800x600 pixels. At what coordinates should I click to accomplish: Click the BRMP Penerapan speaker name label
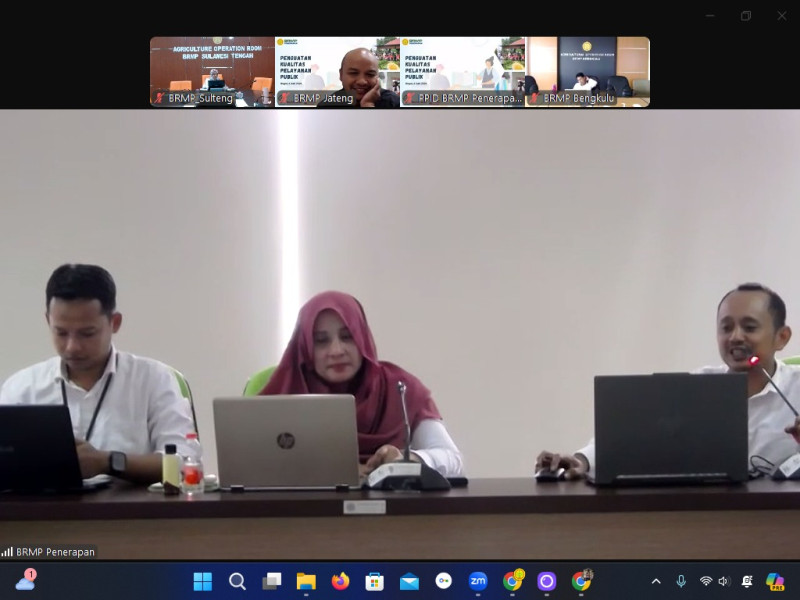[55, 552]
